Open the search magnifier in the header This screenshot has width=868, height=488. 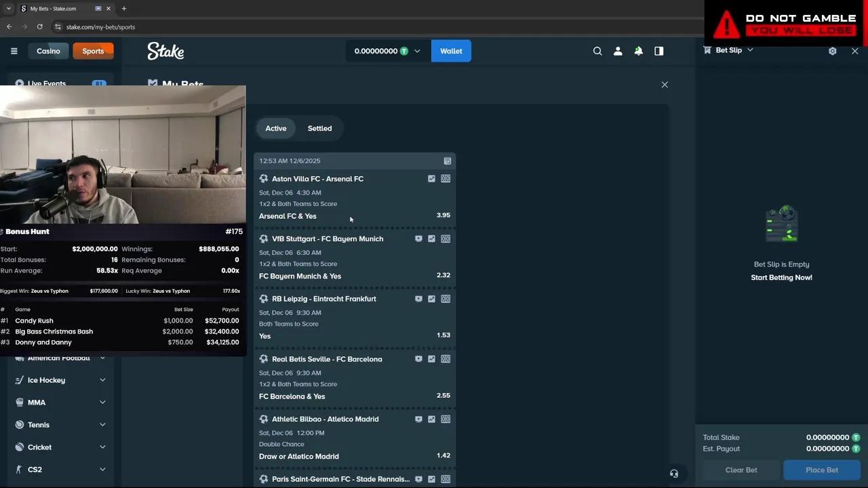597,51
